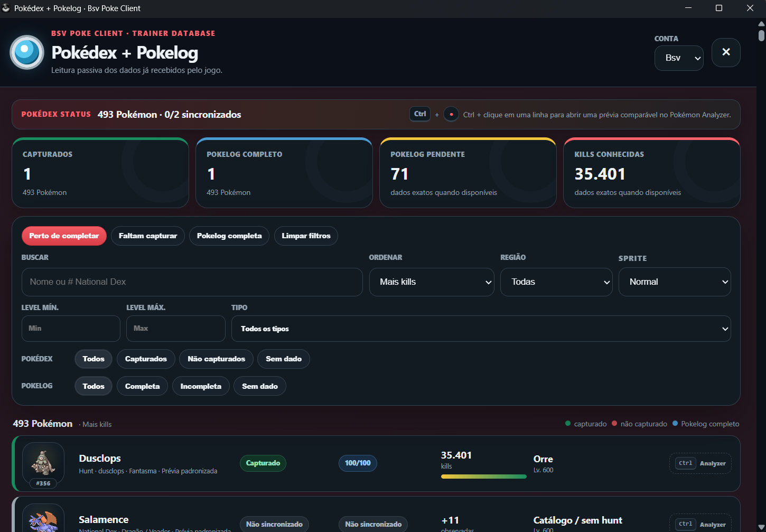Open the Ordenar dropdown showing Mais kills
This screenshot has height=532, width=766.
point(432,282)
